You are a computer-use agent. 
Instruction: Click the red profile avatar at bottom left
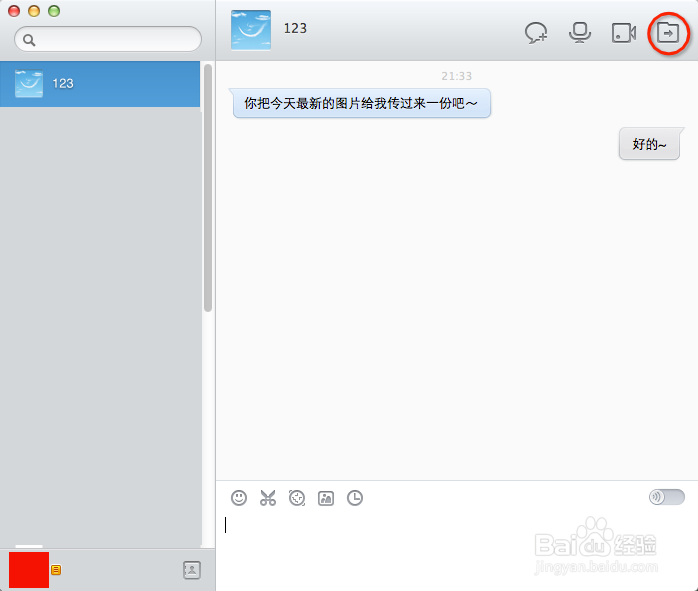(x=29, y=570)
